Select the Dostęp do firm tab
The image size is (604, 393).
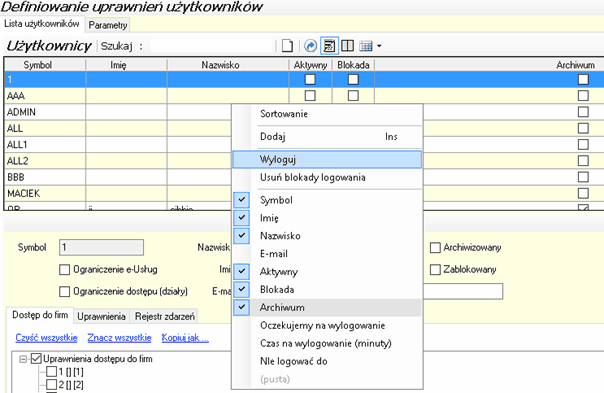click(x=40, y=315)
